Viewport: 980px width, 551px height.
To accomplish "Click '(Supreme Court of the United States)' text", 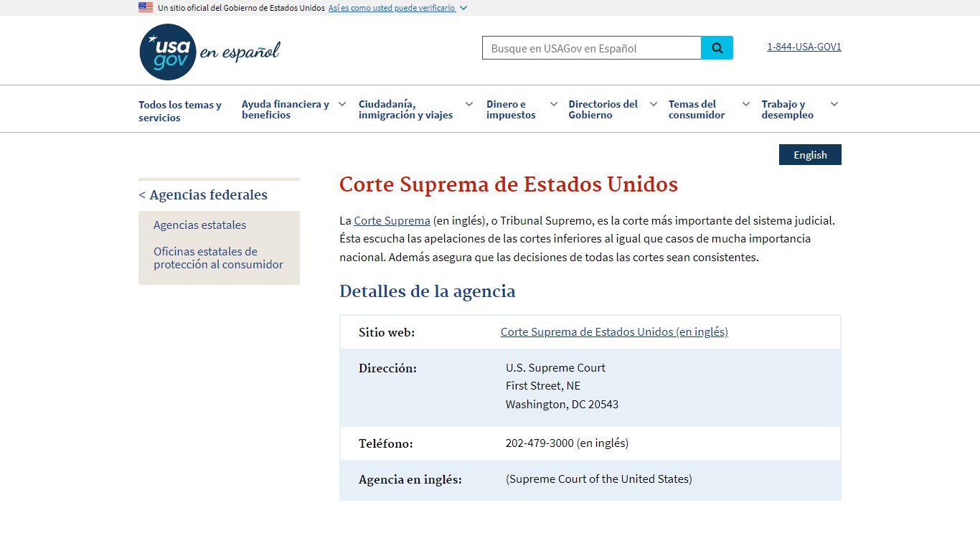I will 599,479.
